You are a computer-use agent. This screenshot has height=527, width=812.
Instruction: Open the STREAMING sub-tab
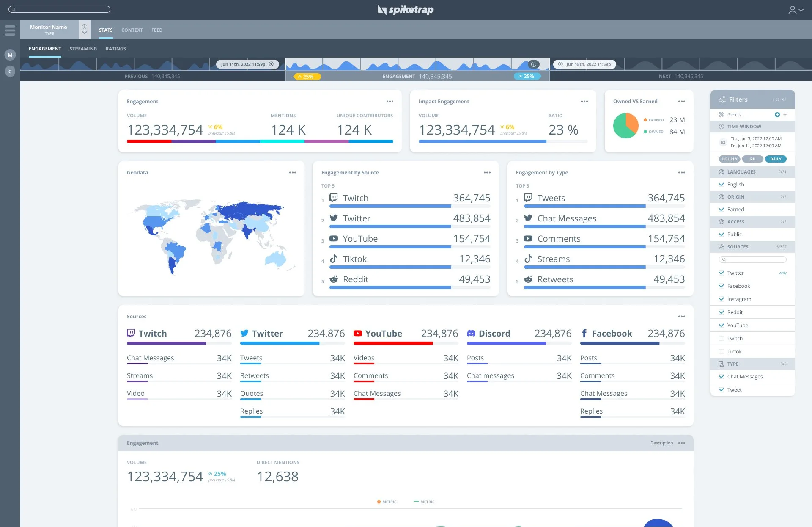[83, 49]
